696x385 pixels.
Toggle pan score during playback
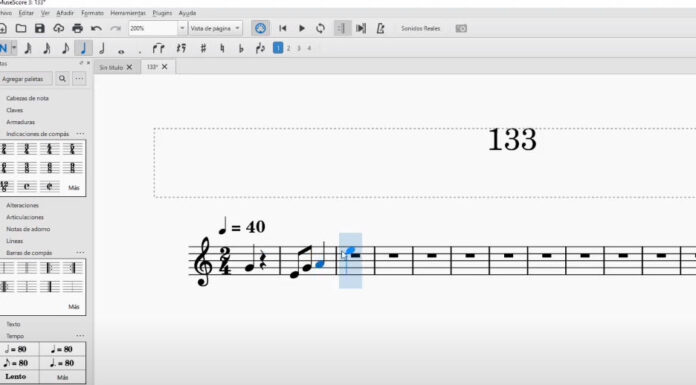tap(361, 28)
